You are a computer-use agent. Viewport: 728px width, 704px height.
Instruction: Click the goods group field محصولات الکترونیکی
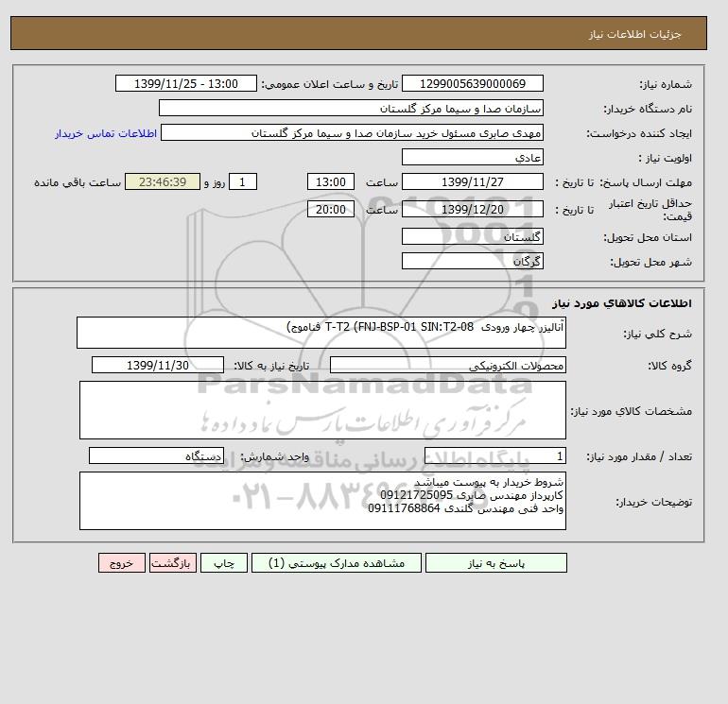pos(447,365)
